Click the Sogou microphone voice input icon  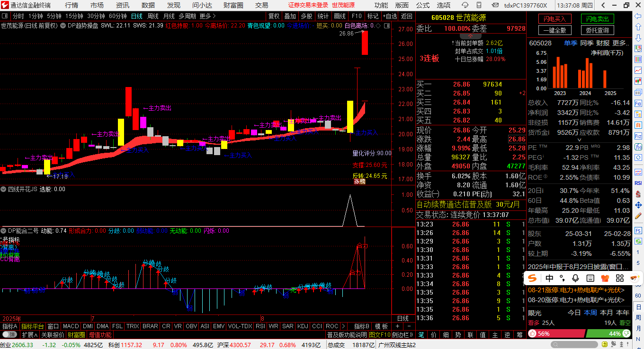pos(575,278)
